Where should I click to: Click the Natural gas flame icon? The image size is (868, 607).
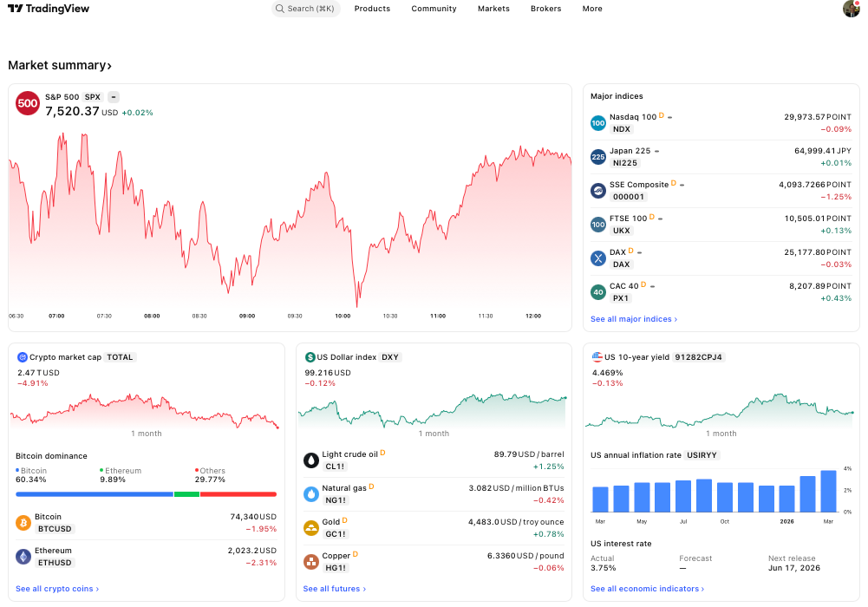[x=311, y=494]
